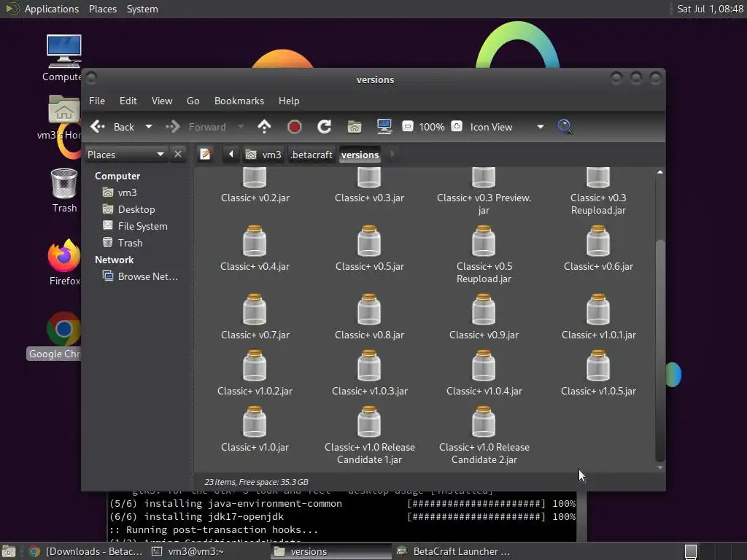
Task: Open the File menu
Action: point(97,101)
